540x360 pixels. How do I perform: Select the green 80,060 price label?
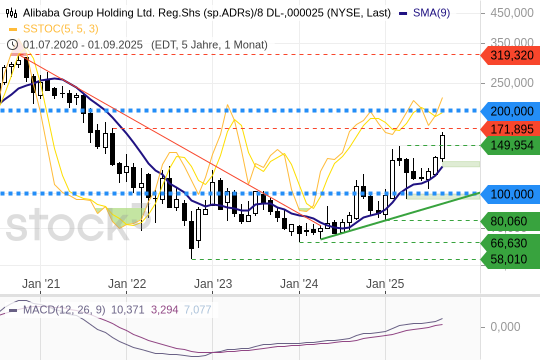click(x=510, y=221)
